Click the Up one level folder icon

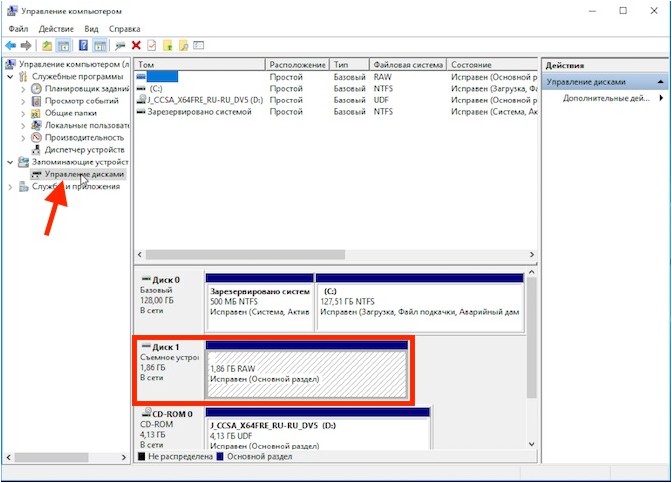[47, 45]
